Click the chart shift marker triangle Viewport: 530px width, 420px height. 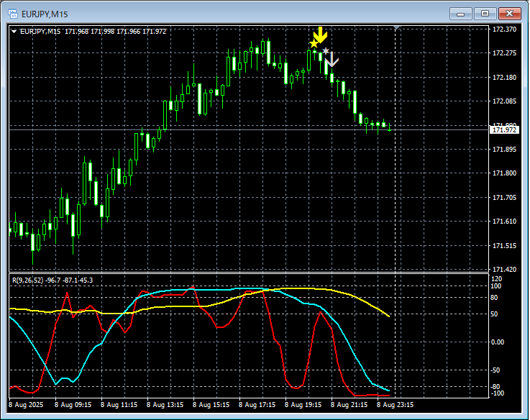396,27
